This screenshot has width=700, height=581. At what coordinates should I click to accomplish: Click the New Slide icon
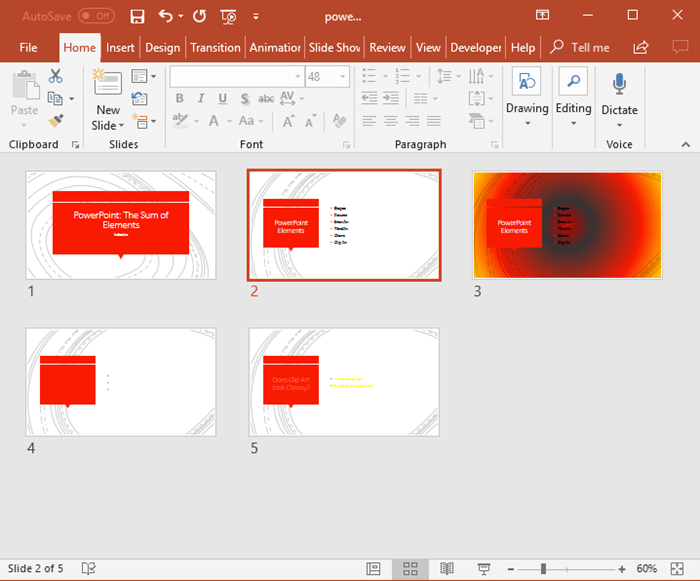pyautogui.click(x=107, y=84)
